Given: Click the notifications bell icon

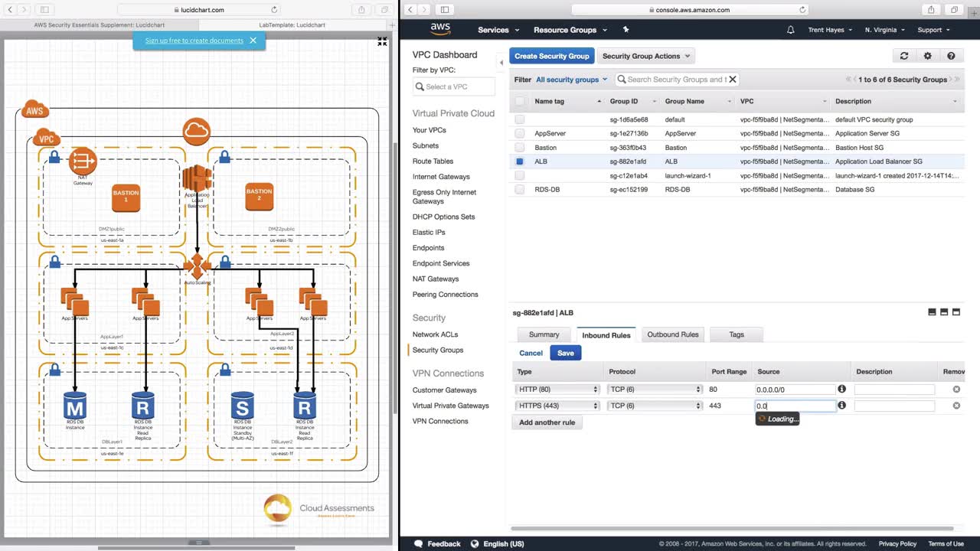Looking at the screenshot, I should coord(791,30).
